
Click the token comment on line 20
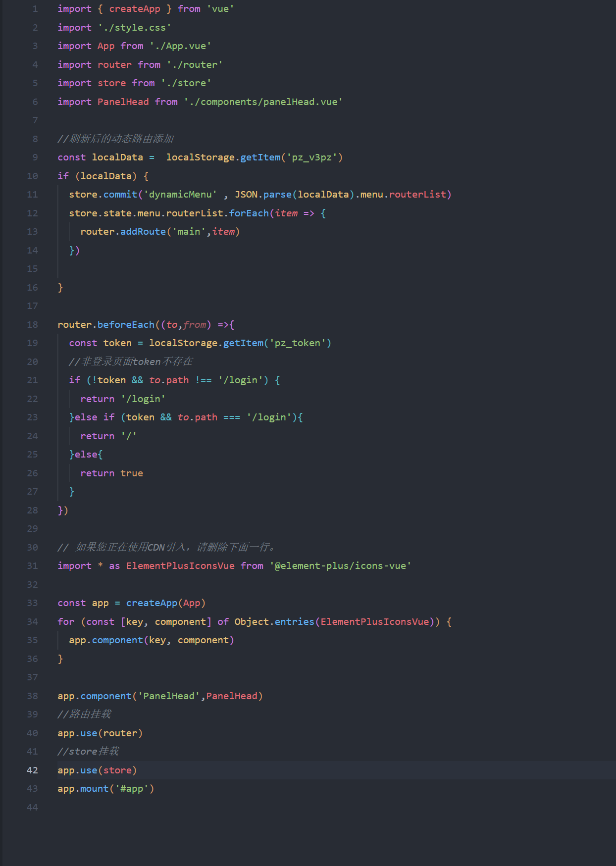pos(131,361)
